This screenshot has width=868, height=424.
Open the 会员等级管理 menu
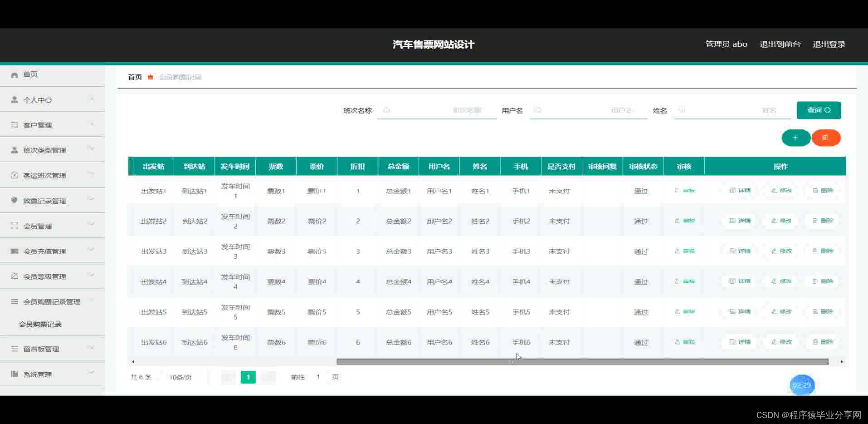pos(53,276)
